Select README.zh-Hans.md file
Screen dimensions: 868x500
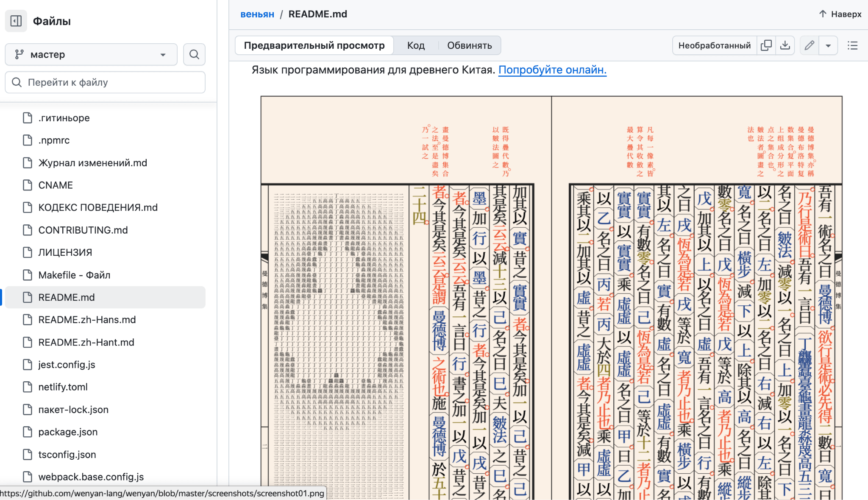pyautogui.click(x=87, y=320)
